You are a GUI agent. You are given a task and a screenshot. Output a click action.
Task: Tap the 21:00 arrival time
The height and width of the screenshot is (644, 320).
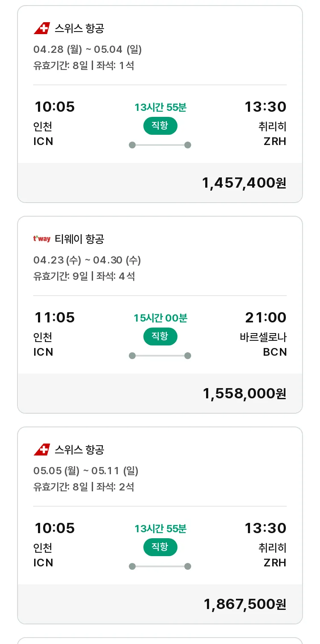click(265, 318)
